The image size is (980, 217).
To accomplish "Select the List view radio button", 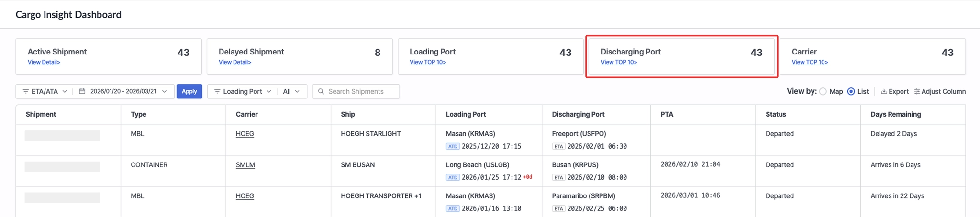I will 851,91.
